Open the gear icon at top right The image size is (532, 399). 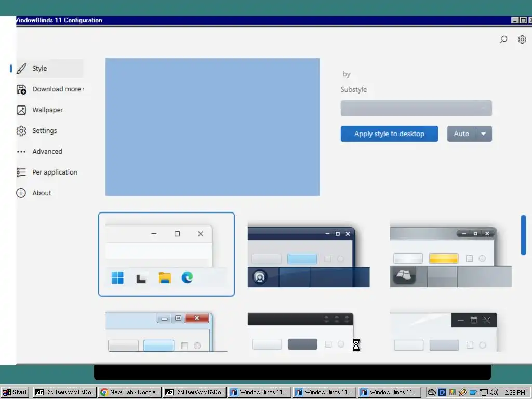click(x=522, y=39)
